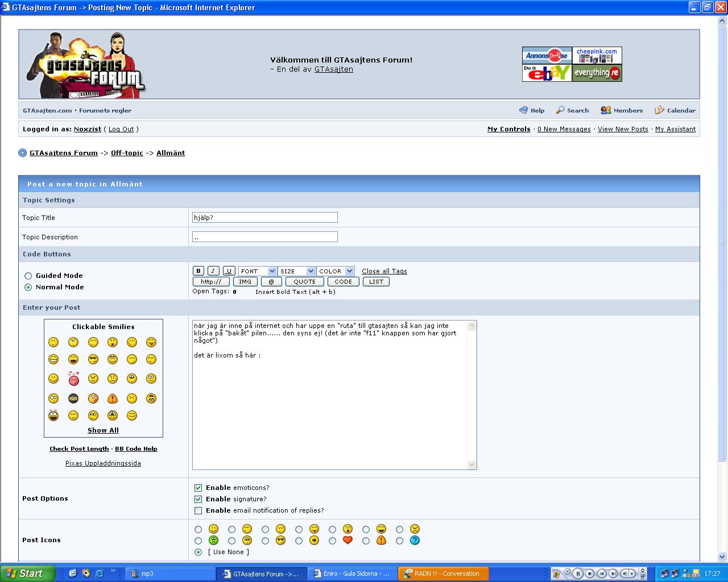Open the FONT dropdown

click(258, 271)
